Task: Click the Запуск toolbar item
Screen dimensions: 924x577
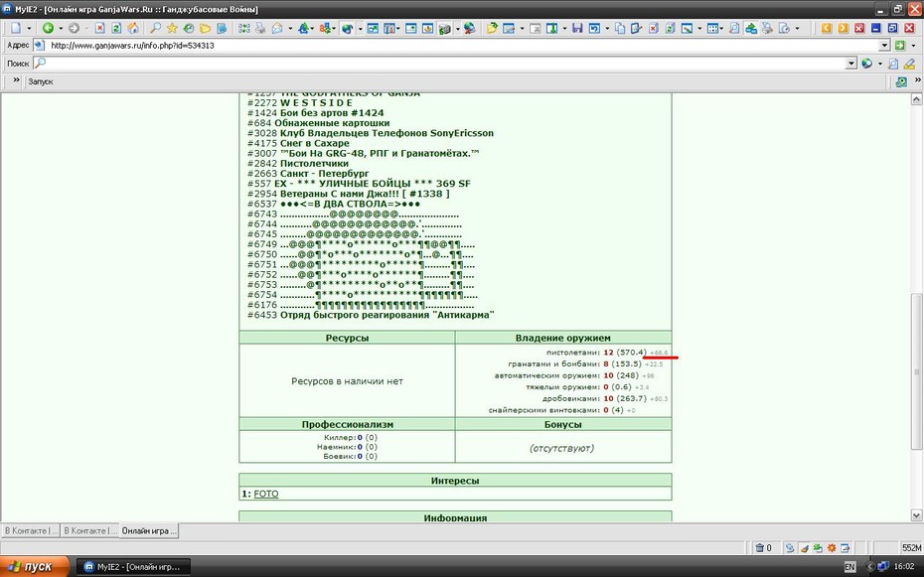Action: 41,81
